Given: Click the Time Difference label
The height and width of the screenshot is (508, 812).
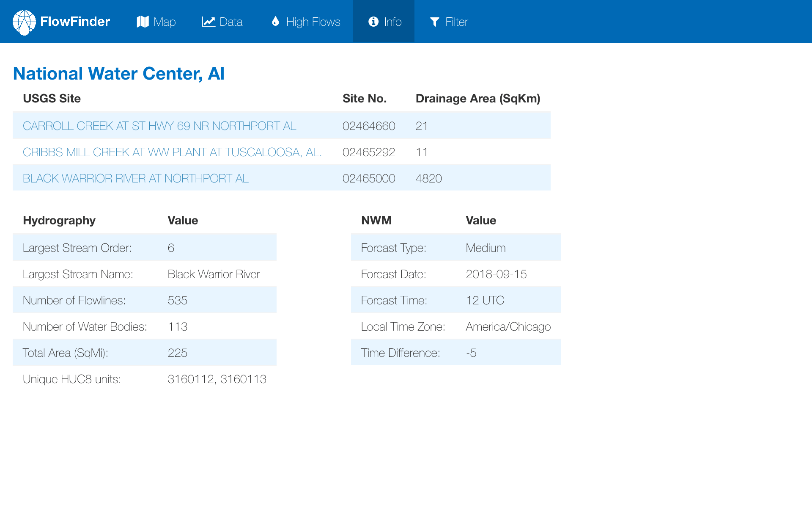Looking at the screenshot, I should 401,353.
